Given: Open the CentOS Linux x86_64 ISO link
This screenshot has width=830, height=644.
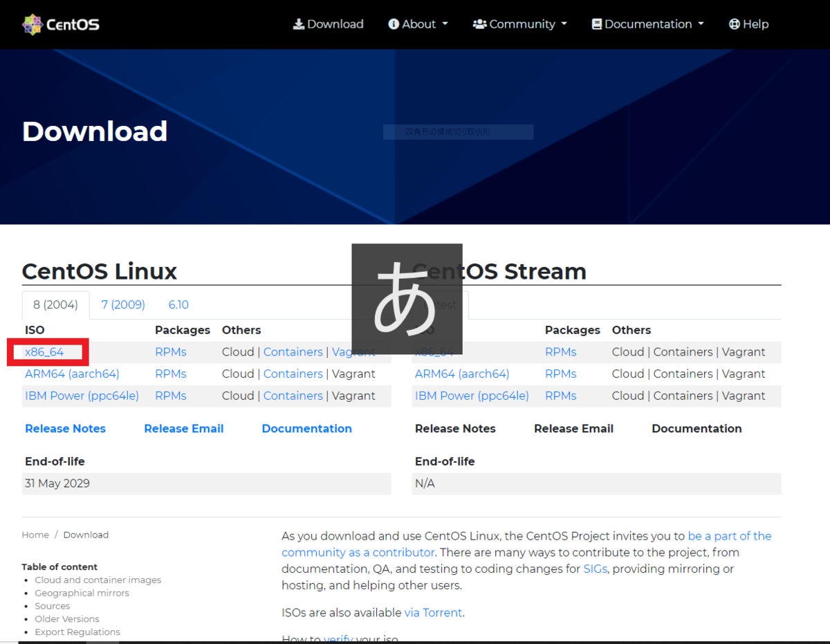Looking at the screenshot, I should (x=44, y=352).
